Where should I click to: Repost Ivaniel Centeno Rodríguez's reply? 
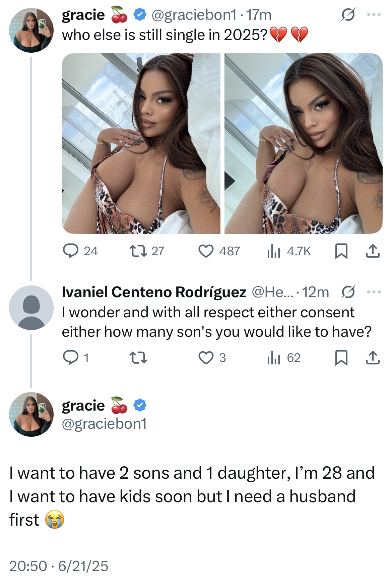(138, 358)
